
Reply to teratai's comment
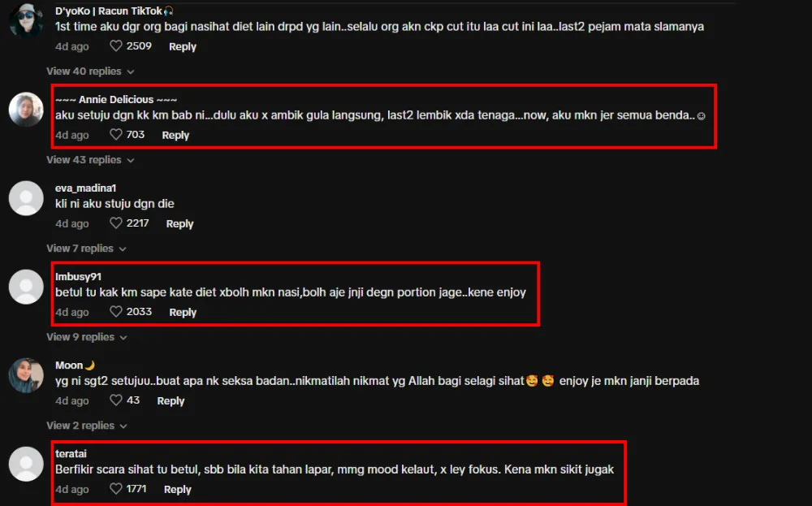coord(178,490)
